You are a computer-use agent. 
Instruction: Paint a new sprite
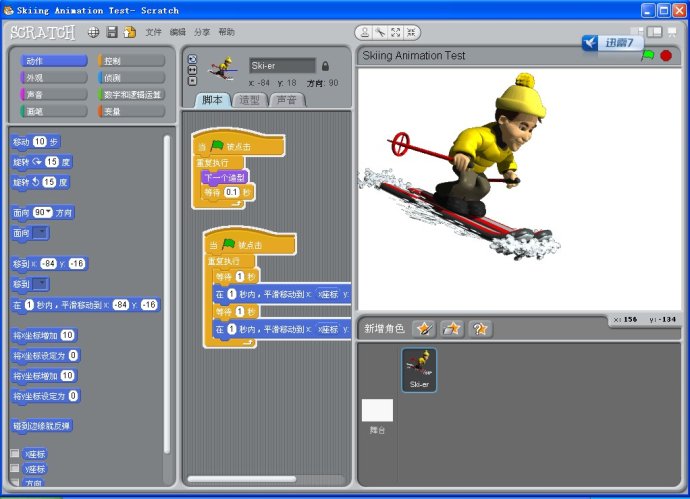[x=424, y=328]
